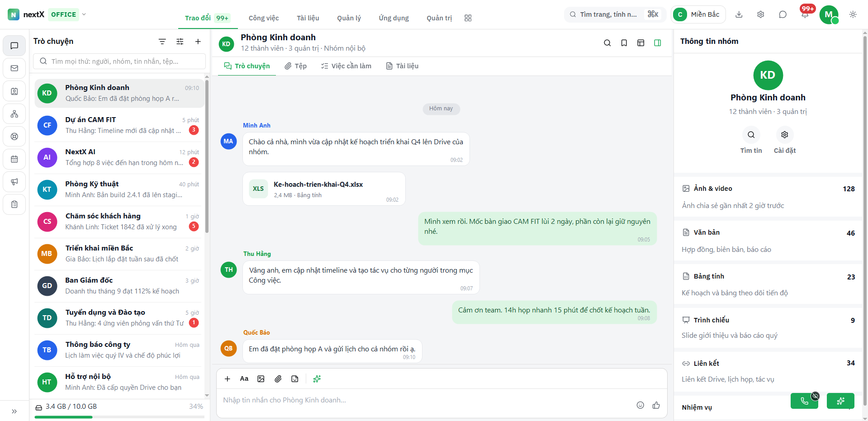
Task: Open Dự án CAM FIT conversation
Action: pyautogui.click(x=119, y=125)
